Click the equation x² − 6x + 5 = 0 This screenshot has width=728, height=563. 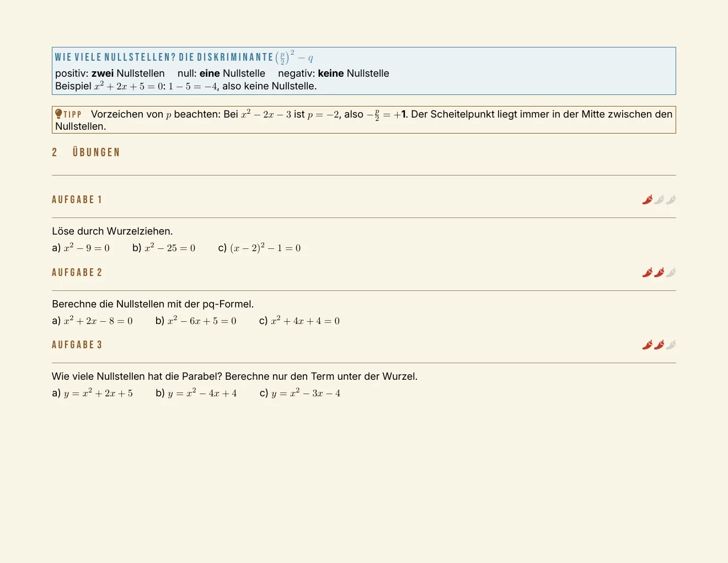pyautogui.click(x=202, y=321)
